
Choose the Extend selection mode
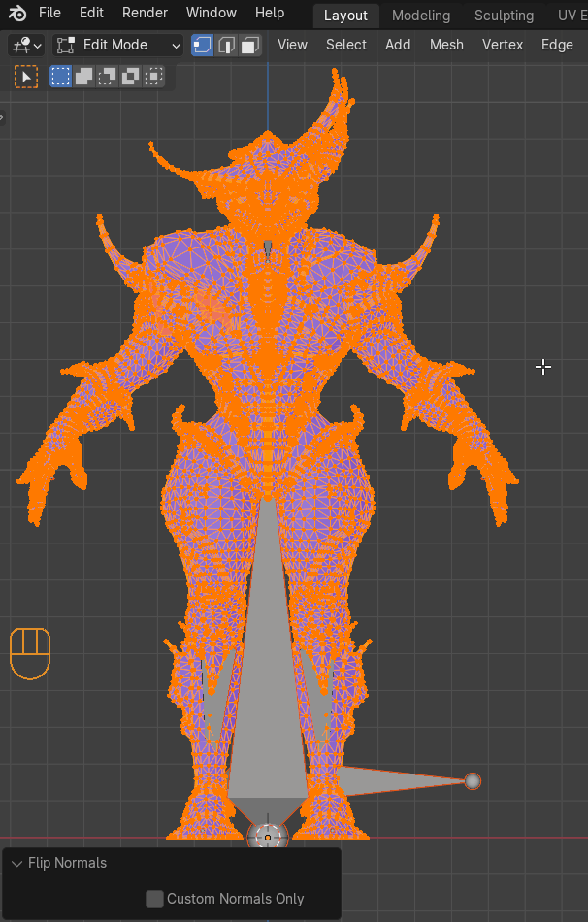[x=84, y=77]
